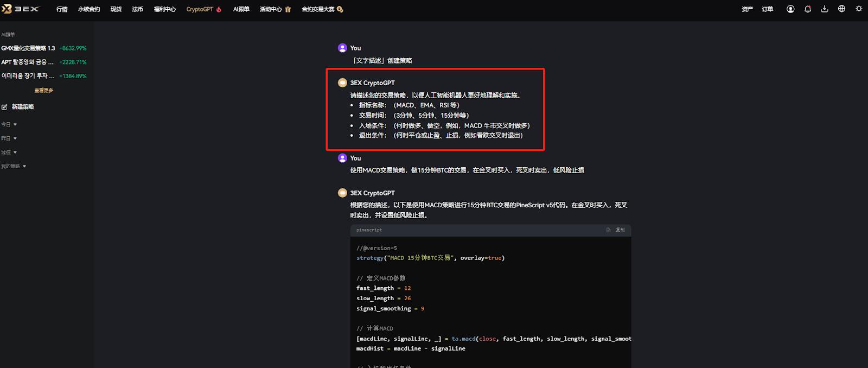868x368 pixels.
Task: Click the strategy("MACD 15分钟BTC交易") code line
Action: coord(431,258)
